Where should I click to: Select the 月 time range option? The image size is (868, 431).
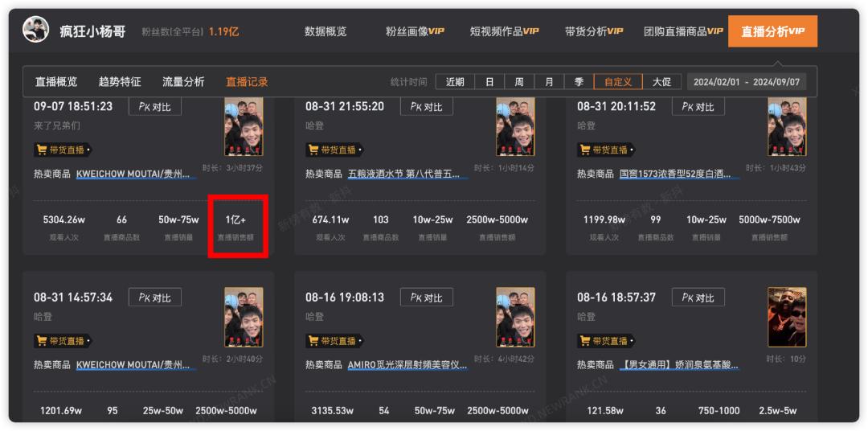549,82
